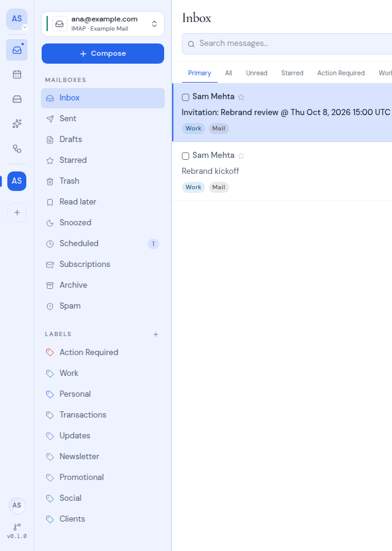392x551 pixels.
Task: Open the Archive mailbox
Action: coord(103,285)
